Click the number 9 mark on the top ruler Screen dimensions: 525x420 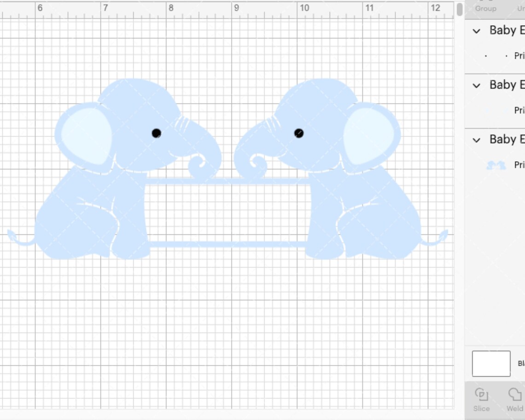pyautogui.click(x=236, y=7)
